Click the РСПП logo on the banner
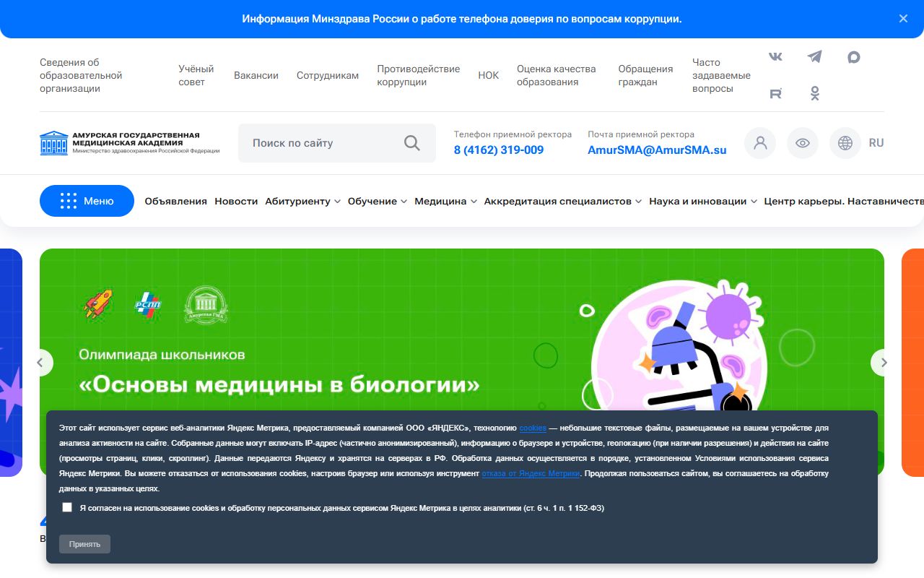The width and height of the screenshot is (924, 578). coord(148,306)
